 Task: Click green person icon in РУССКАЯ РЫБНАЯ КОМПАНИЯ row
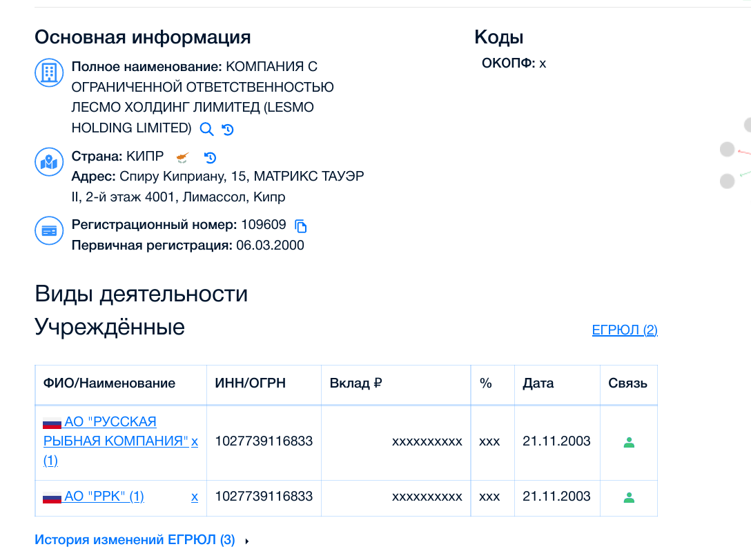(628, 442)
